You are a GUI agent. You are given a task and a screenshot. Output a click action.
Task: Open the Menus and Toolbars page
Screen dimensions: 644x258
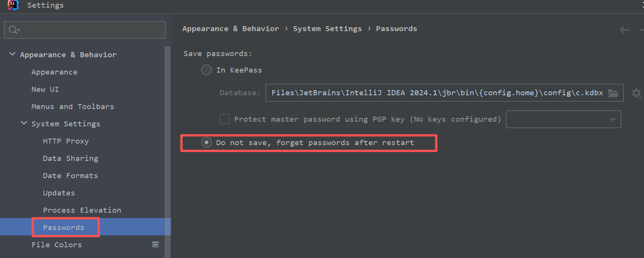coord(73,107)
